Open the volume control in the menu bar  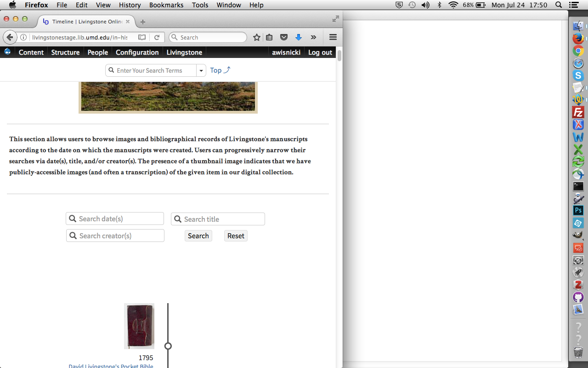coord(425,5)
